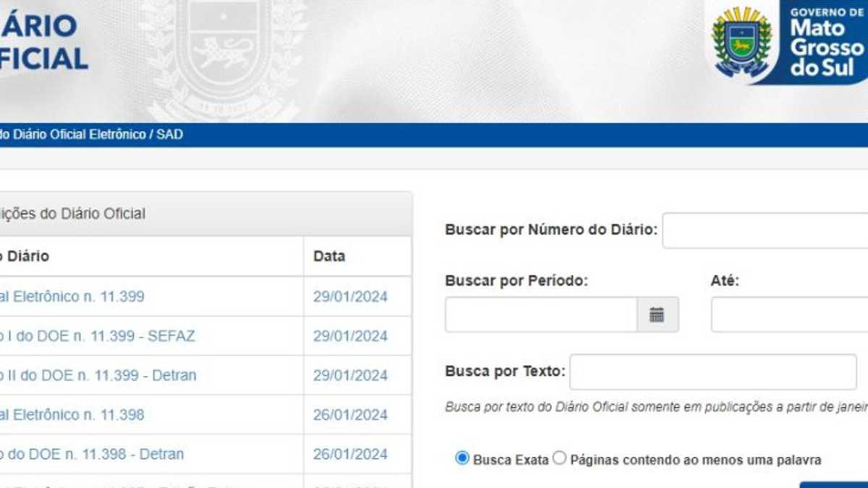This screenshot has height=488, width=868.
Task: Open Diário Oficial Eletrônico n. 11.399
Action: pos(72,296)
